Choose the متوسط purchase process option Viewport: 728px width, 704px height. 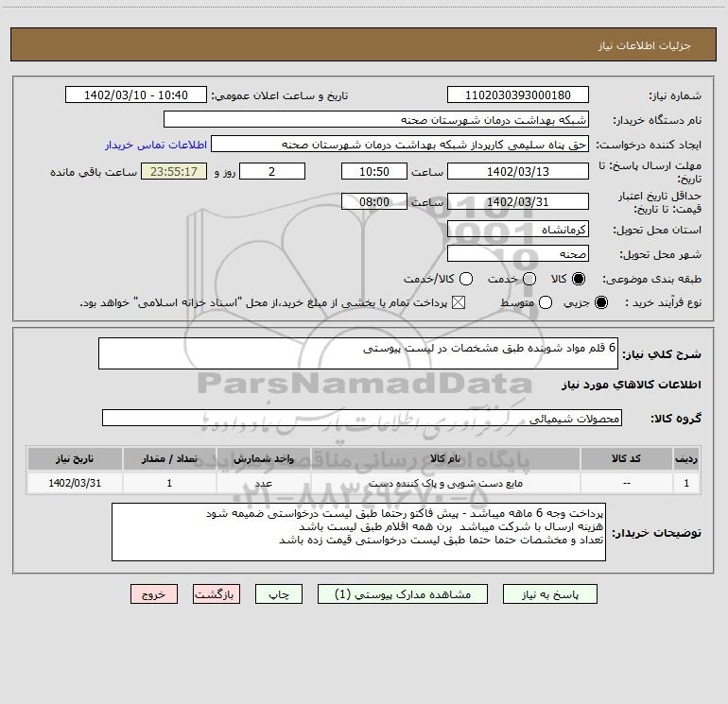click(546, 302)
